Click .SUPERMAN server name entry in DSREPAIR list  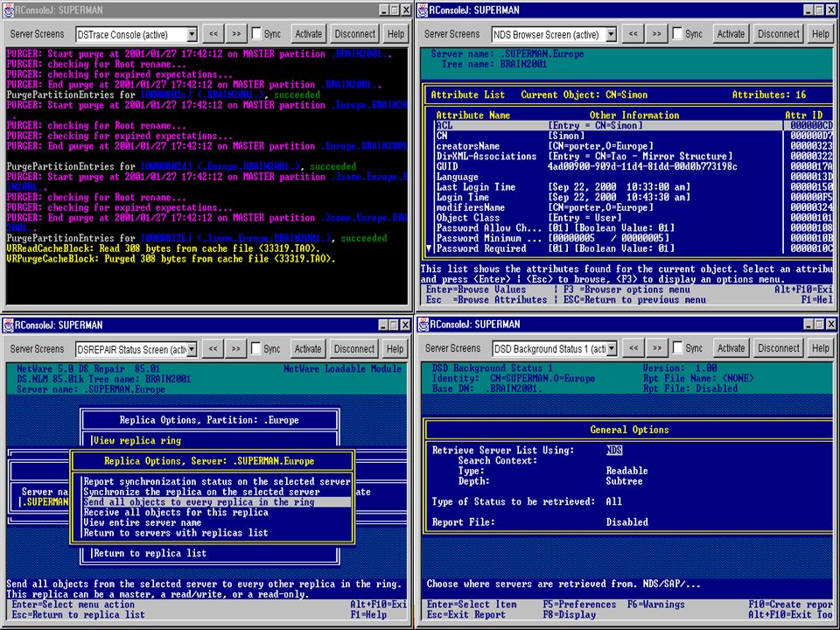click(x=45, y=502)
